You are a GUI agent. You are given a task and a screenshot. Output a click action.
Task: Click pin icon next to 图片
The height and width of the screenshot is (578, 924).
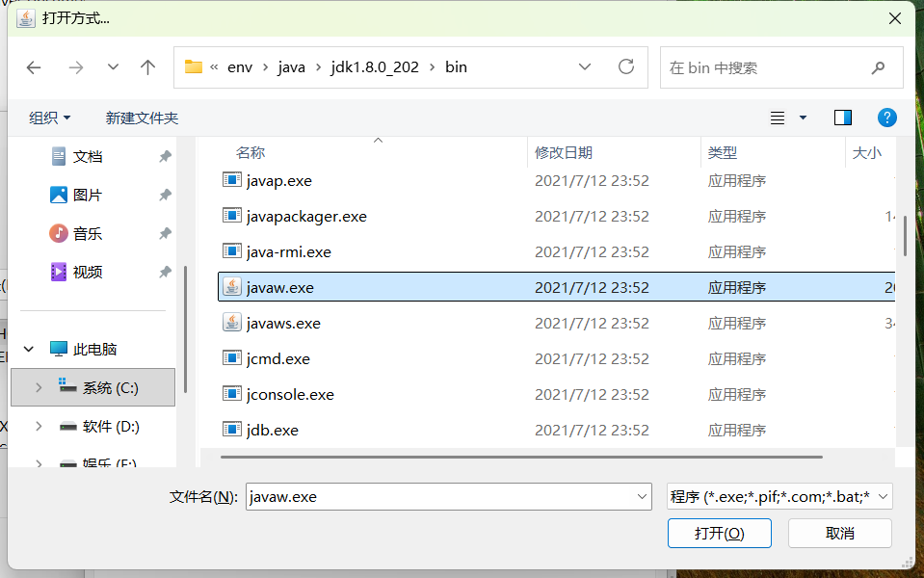point(165,195)
